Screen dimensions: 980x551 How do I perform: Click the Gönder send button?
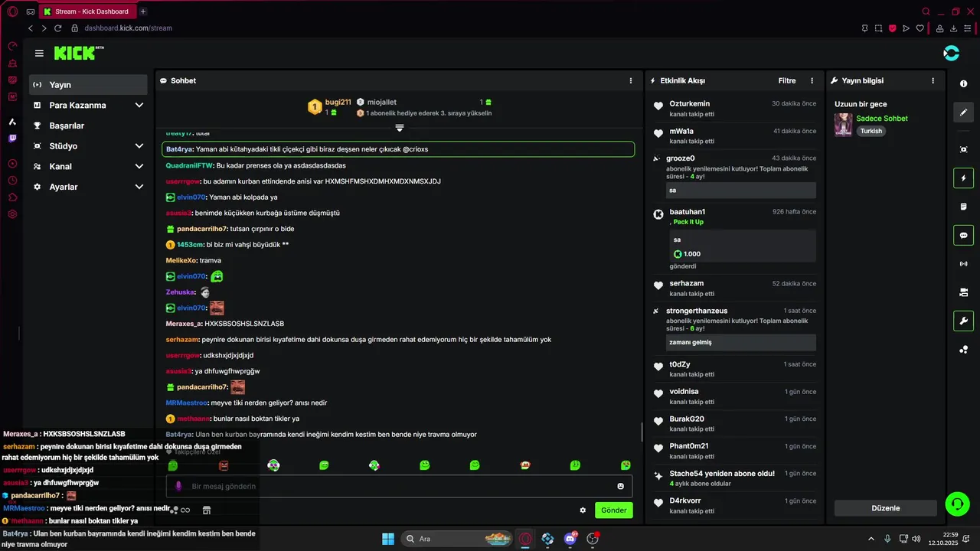(x=614, y=510)
